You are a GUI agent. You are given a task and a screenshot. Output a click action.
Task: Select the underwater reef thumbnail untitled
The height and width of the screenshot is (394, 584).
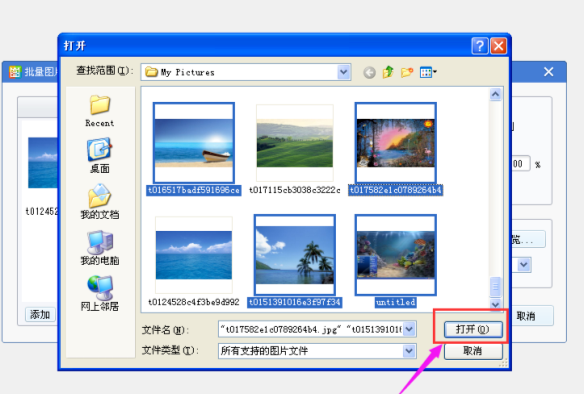[x=396, y=255]
